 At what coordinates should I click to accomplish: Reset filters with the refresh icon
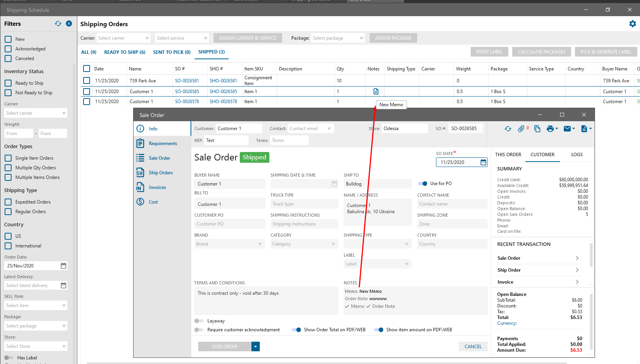(58, 23)
